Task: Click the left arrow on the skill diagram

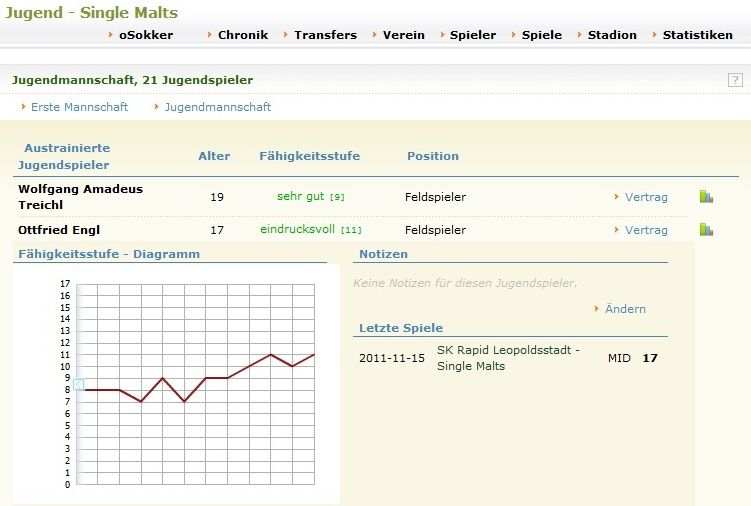Action: click(78, 385)
